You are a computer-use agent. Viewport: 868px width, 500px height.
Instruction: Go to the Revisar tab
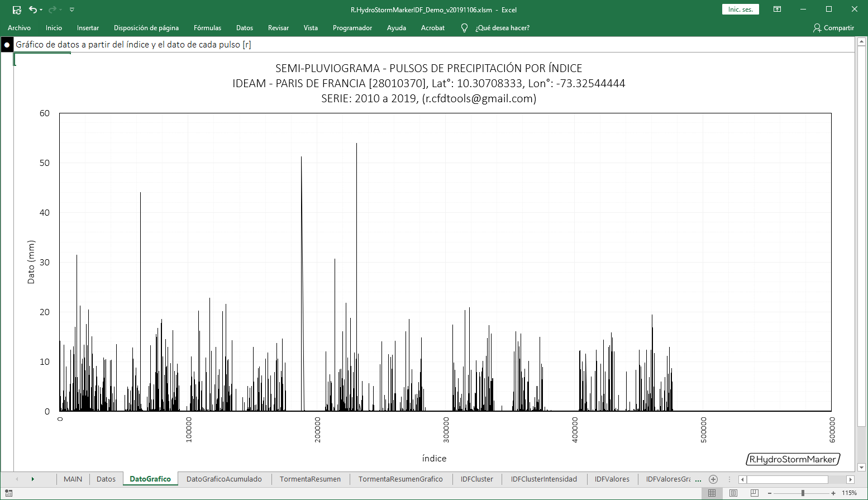tap(278, 28)
